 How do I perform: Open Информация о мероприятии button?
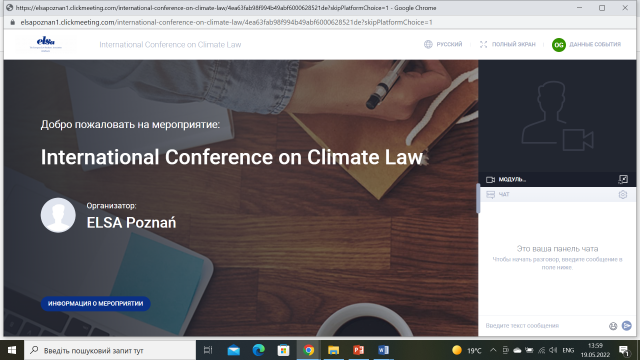click(x=96, y=303)
